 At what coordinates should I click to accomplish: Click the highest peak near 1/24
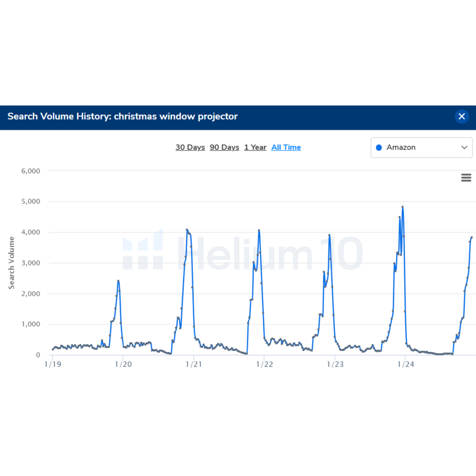[x=403, y=207]
